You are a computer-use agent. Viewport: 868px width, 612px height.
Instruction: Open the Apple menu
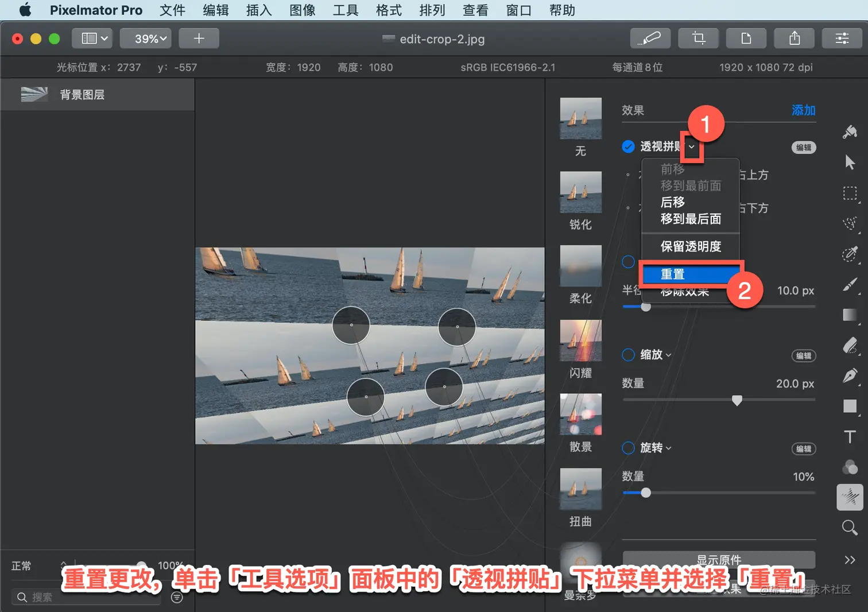(x=25, y=10)
